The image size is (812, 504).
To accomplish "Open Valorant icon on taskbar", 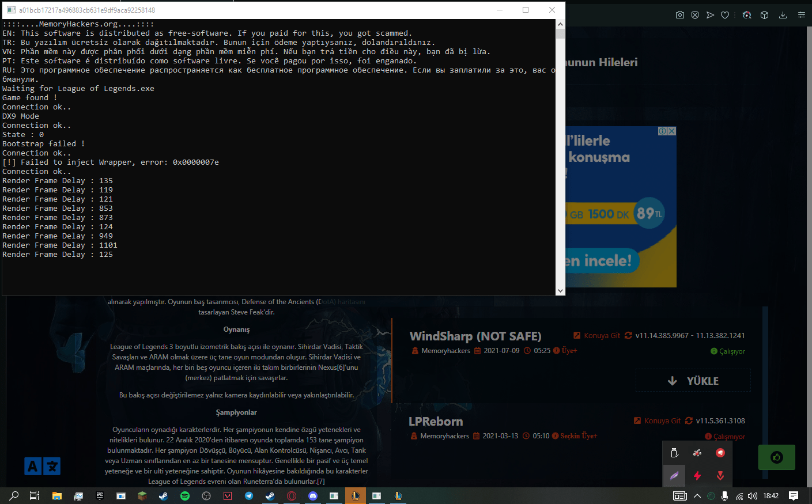I will click(228, 496).
